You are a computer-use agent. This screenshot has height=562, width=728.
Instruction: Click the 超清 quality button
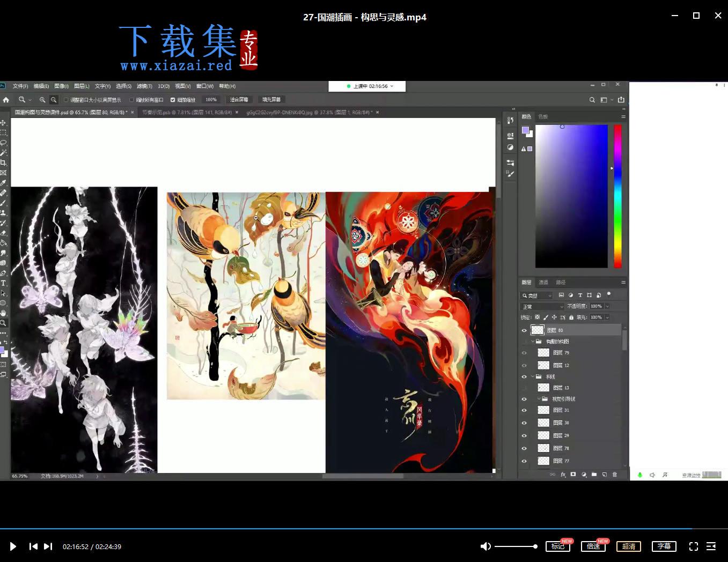(629, 546)
